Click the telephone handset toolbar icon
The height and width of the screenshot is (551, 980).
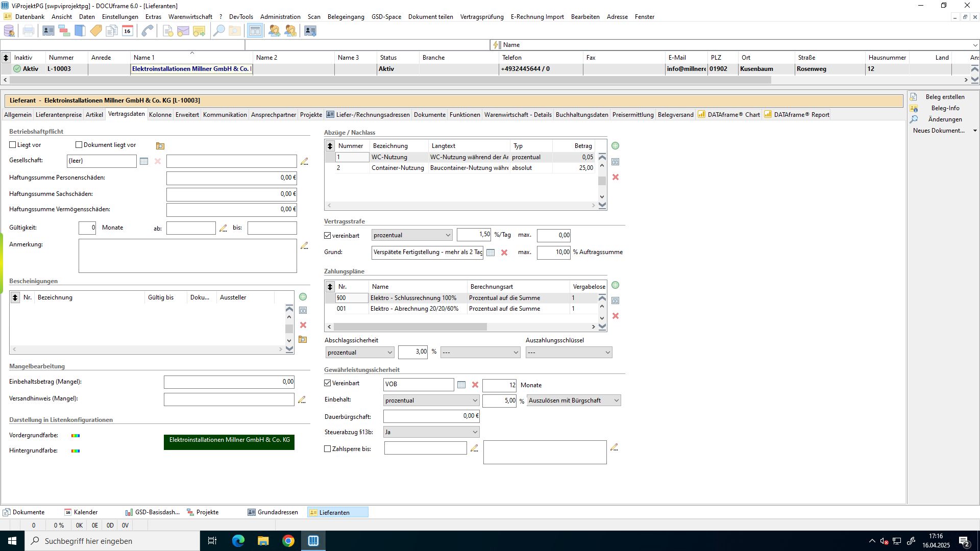[148, 31]
